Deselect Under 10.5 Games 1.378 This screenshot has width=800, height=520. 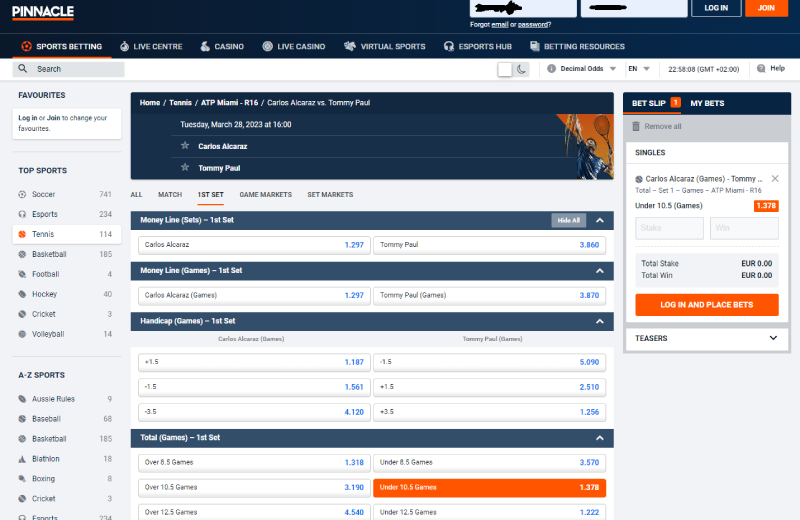[489, 487]
